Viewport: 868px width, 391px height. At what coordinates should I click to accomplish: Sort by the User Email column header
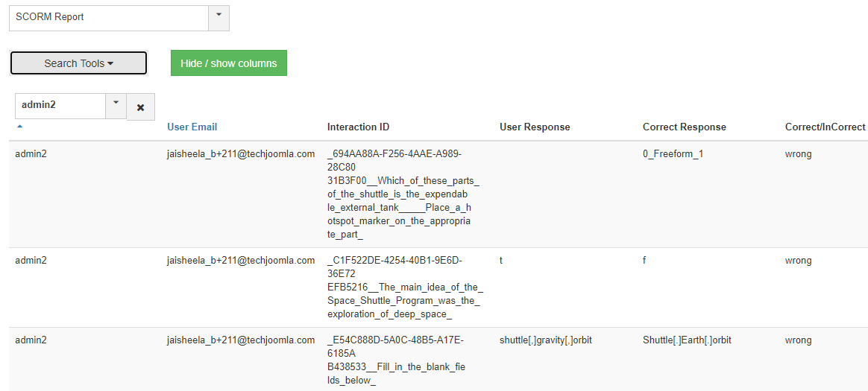click(x=192, y=127)
